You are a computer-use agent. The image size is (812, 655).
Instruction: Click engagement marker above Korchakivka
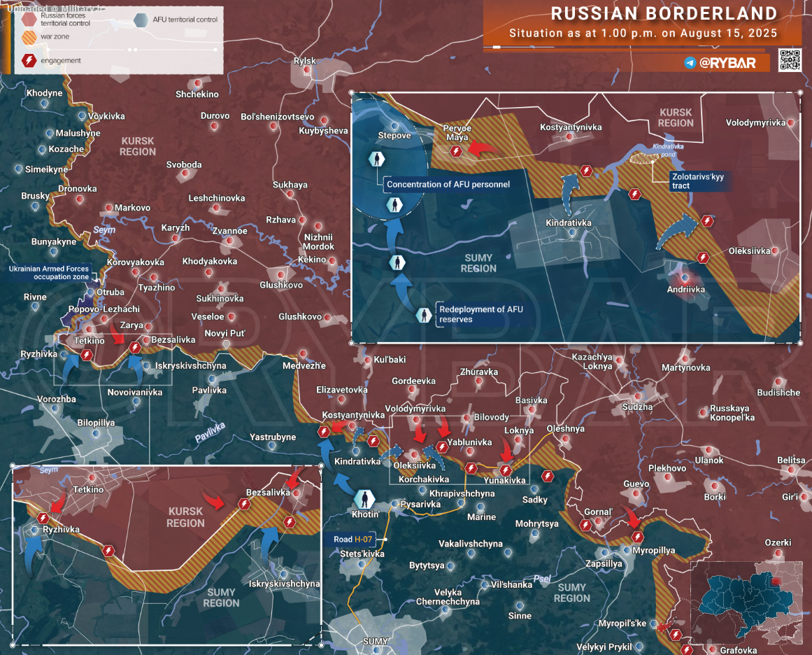coord(471,468)
